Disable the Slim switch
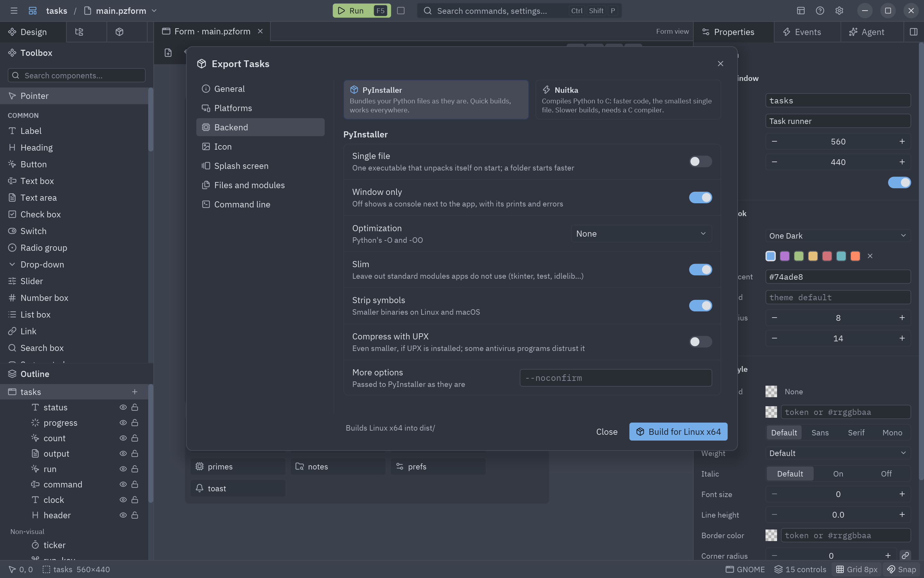Screen dimensions: 924x578 pos(700,270)
